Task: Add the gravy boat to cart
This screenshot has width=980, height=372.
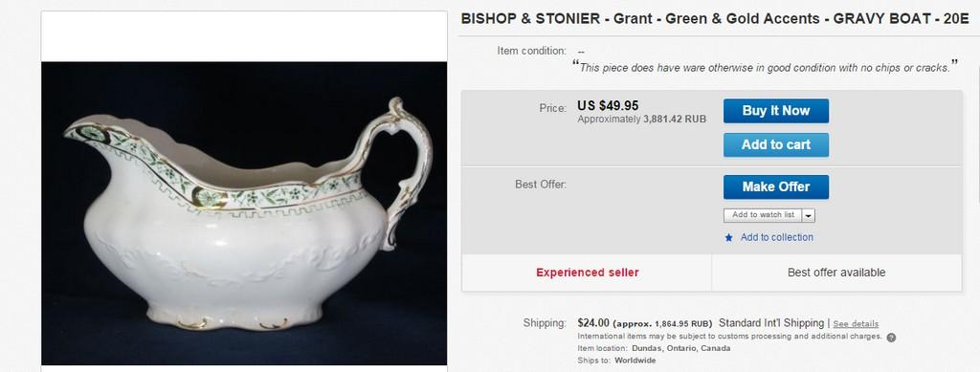Action: pyautogui.click(x=775, y=144)
